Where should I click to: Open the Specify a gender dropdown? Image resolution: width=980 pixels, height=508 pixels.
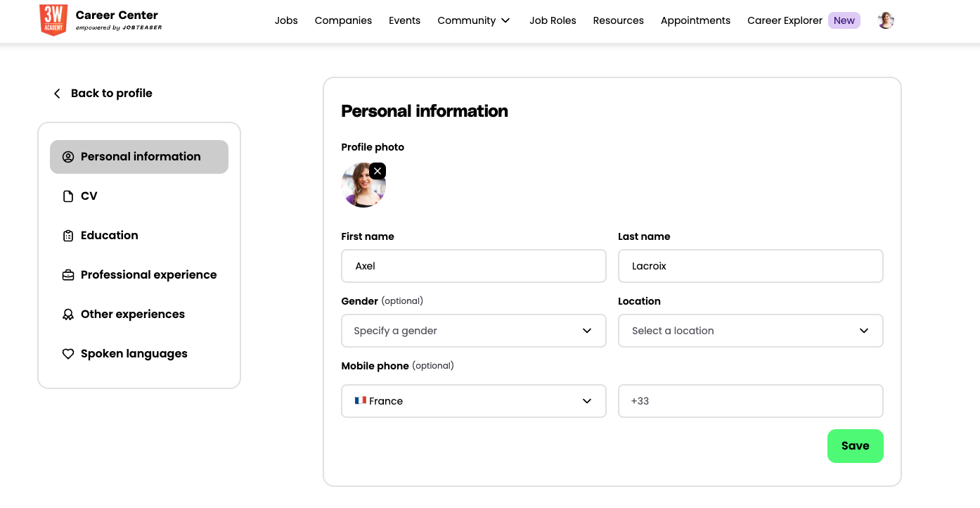click(473, 331)
